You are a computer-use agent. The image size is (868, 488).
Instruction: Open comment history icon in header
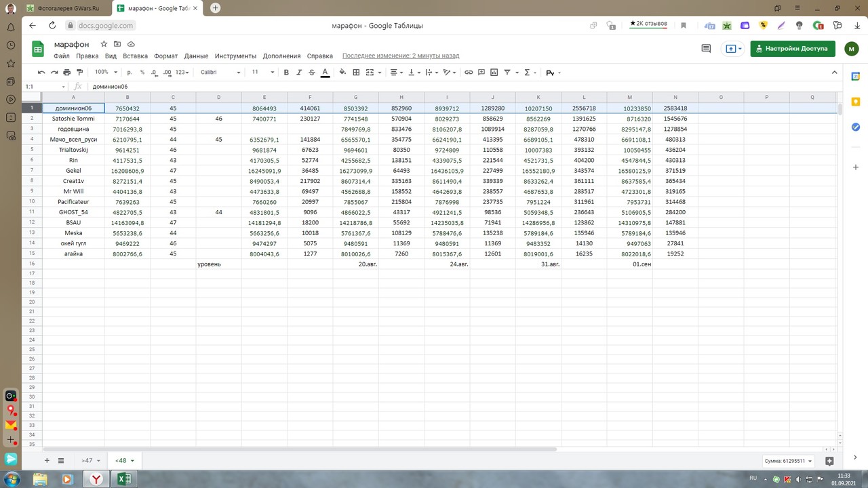click(x=706, y=49)
